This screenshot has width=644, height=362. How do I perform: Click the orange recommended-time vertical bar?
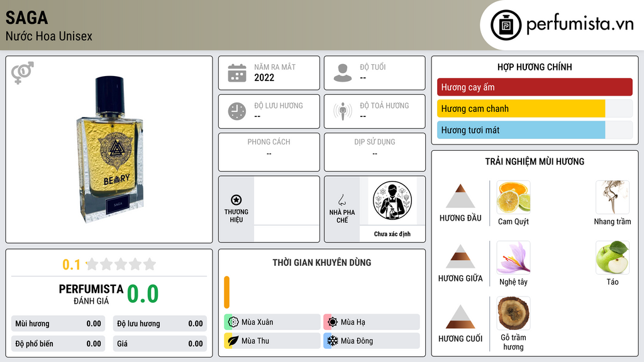(226, 292)
